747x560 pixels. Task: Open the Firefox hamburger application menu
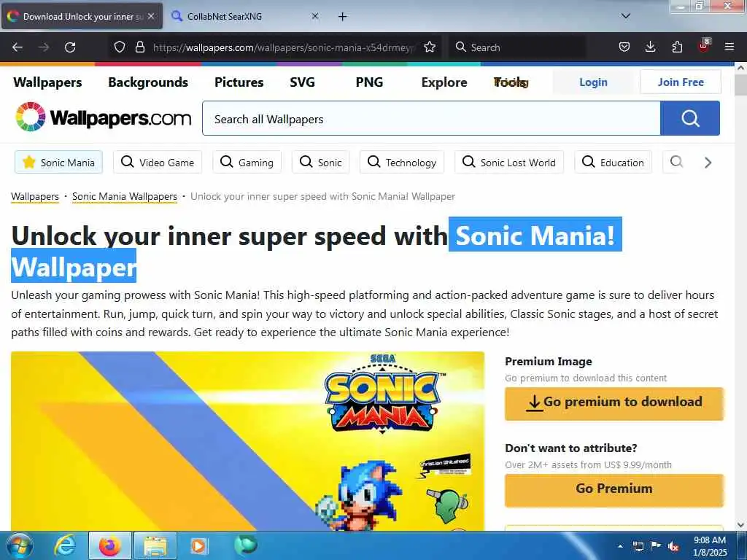click(729, 47)
